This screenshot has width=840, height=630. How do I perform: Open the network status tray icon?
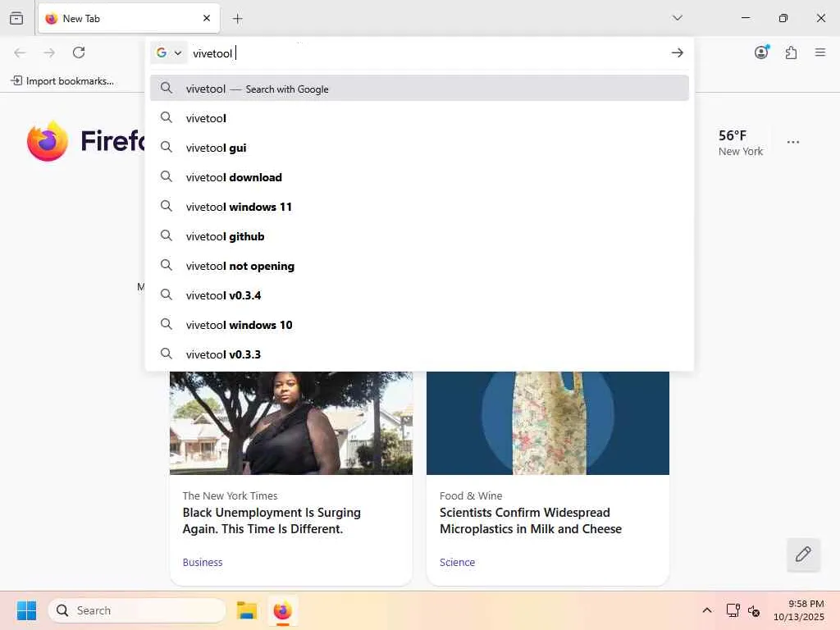pyautogui.click(x=733, y=610)
